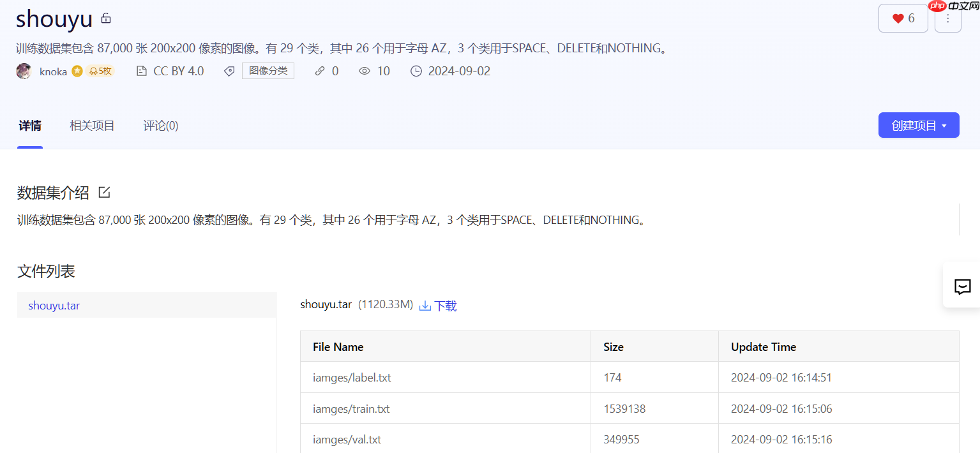
Task: Click the download arrow icon before 下载
Action: coord(425,306)
